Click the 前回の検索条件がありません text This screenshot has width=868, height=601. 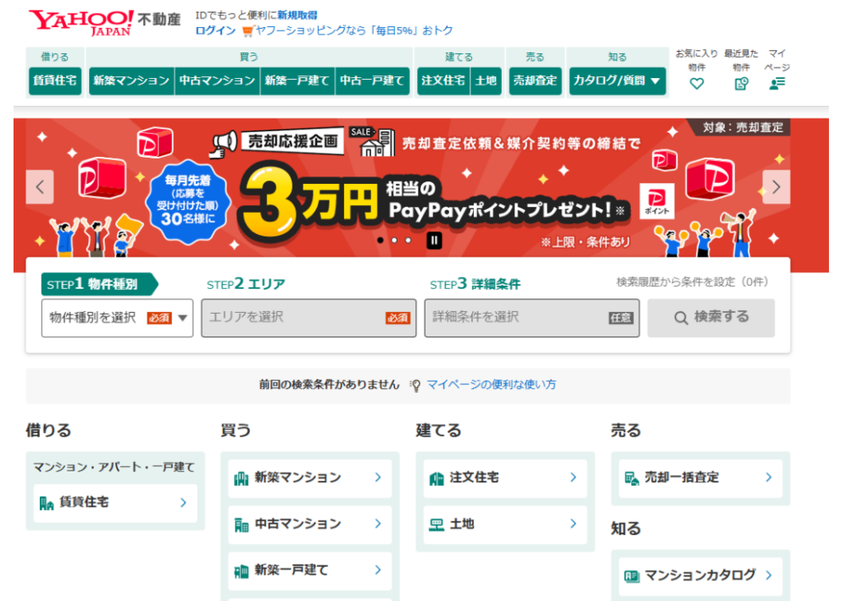point(329,385)
